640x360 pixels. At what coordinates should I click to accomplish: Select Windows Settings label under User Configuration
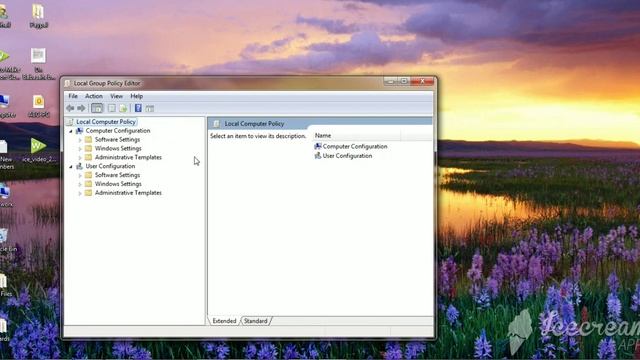coord(118,184)
